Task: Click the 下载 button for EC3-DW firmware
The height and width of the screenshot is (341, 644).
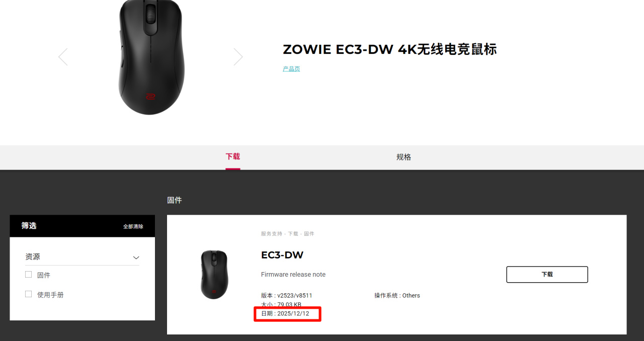Action: (x=547, y=275)
